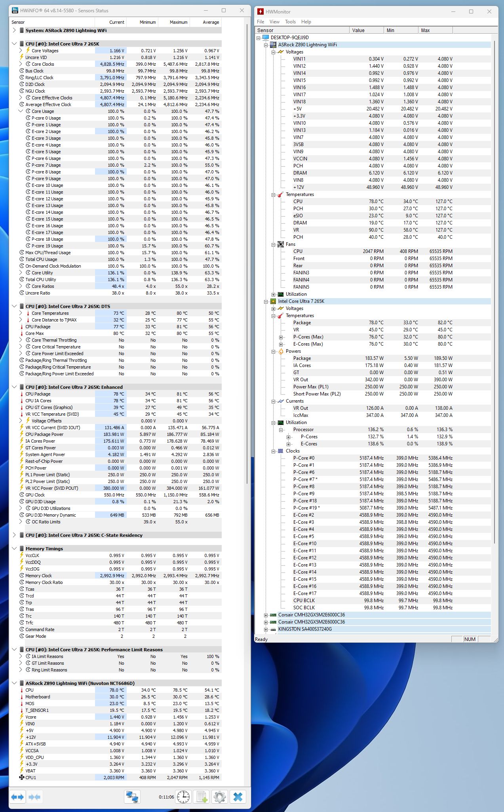Click the Value column header in HWMonitor

366,30
